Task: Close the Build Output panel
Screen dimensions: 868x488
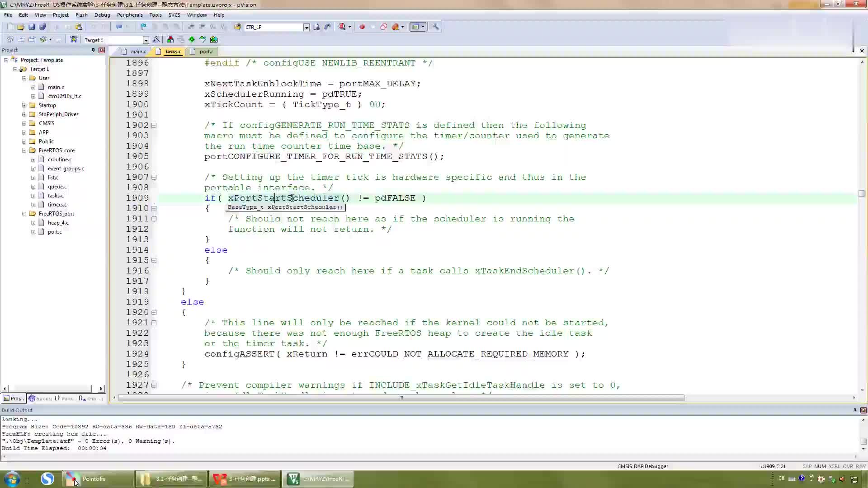Action: point(863,410)
